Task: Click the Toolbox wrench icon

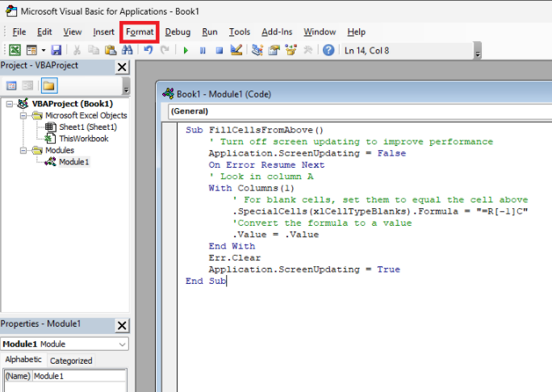Action: tap(308, 50)
